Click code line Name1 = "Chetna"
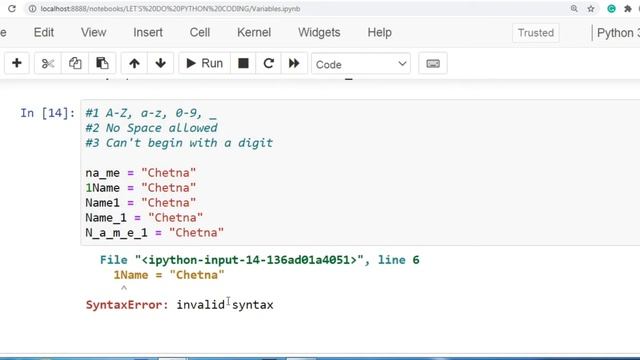This screenshot has width=640, height=360. click(x=140, y=203)
